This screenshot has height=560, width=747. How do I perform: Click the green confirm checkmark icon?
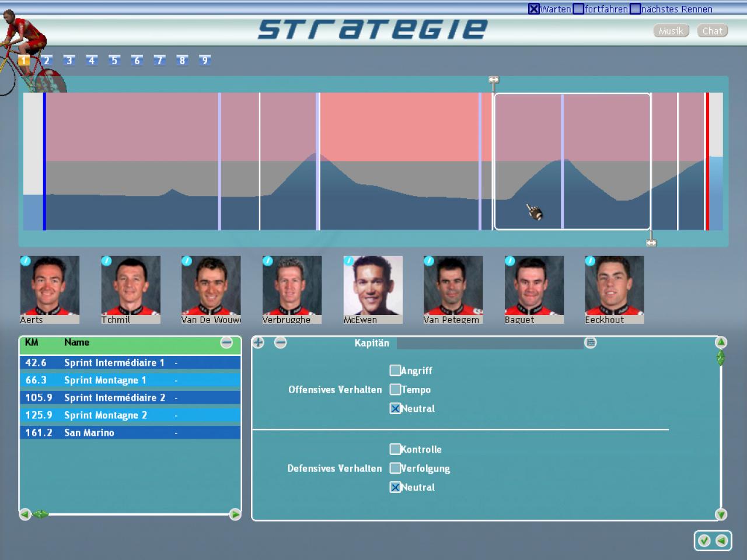tap(704, 541)
